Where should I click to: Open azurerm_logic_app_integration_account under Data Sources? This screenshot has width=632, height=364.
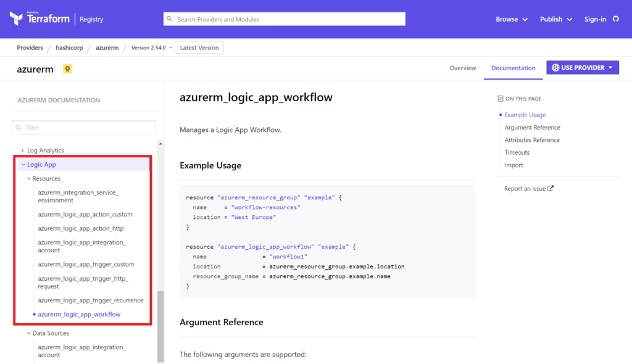[82, 351]
